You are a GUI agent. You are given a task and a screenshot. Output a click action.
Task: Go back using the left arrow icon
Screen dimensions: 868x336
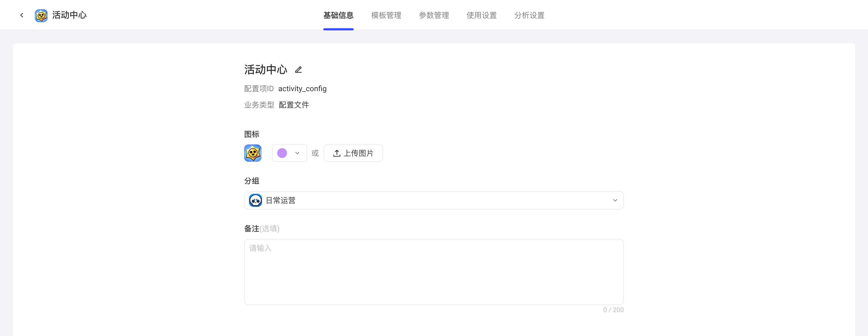click(x=22, y=15)
